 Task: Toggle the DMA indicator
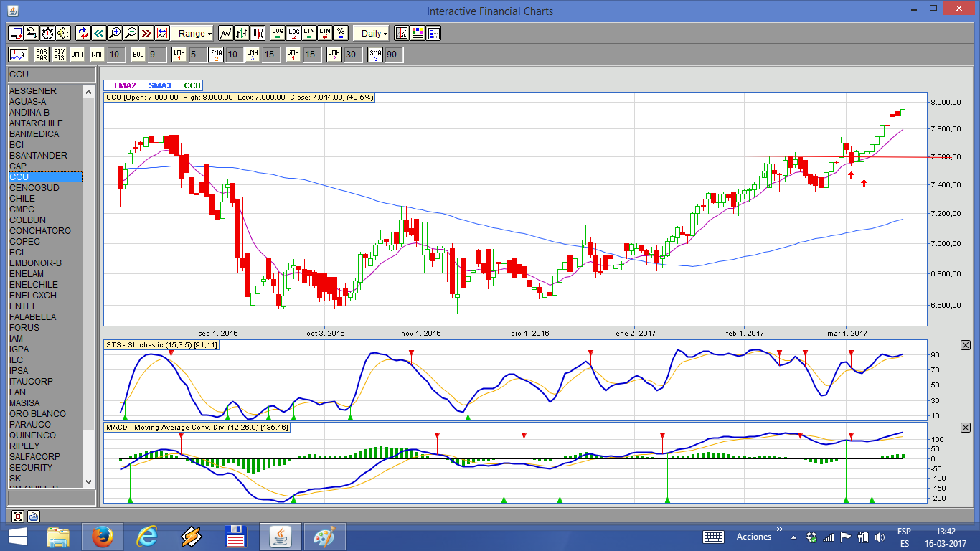[x=77, y=55]
